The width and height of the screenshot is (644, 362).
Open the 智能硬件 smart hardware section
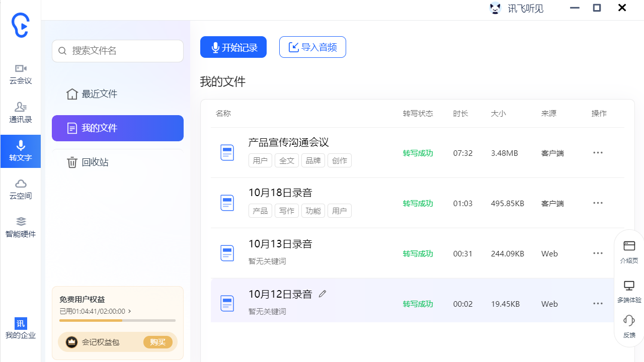click(21, 227)
